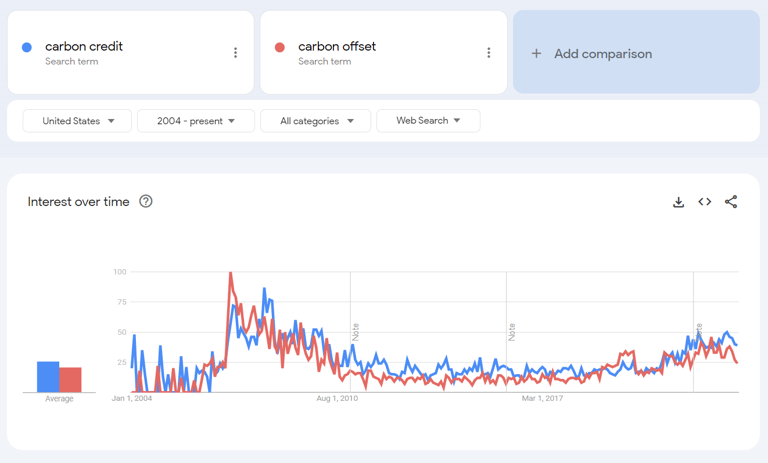
Task: Open help for Interest over time
Action: point(146,202)
